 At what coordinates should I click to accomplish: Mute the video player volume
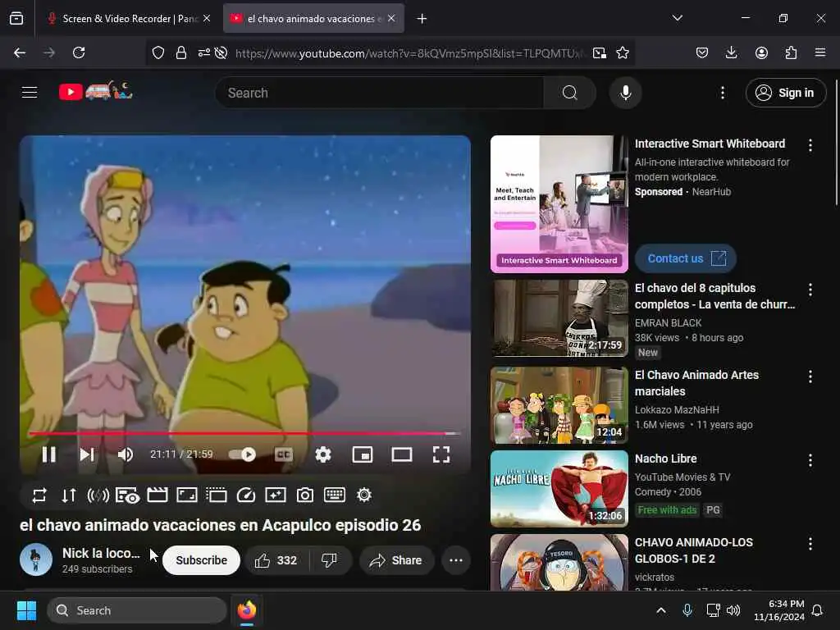pyautogui.click(x=126, y=454)
